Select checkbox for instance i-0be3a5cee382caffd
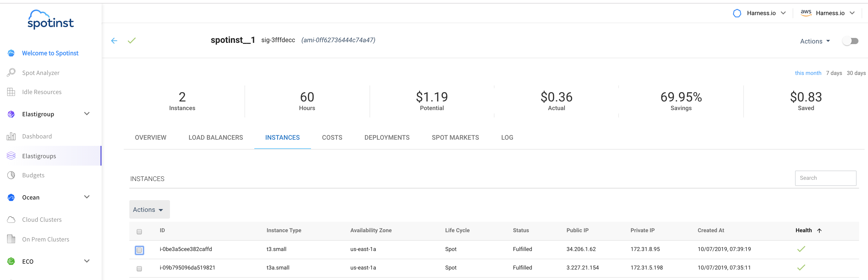The height and width of the screenshot is (280, 868). click(139, 250)
